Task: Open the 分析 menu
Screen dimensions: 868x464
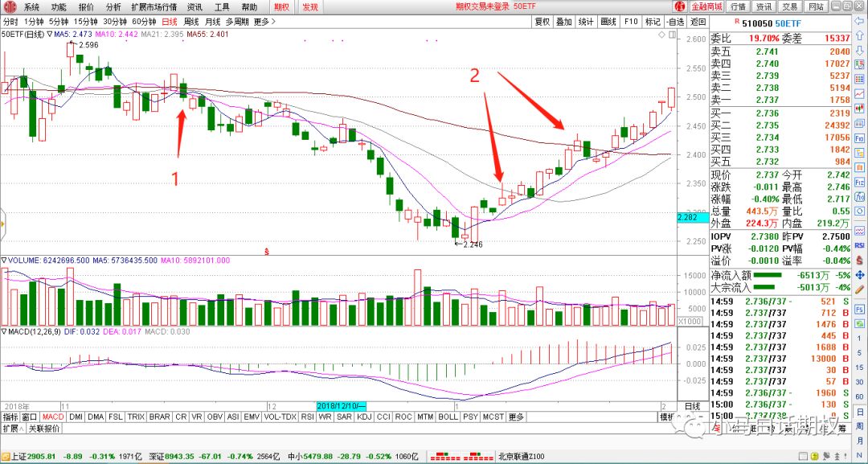Action: [x=113, y=6]
